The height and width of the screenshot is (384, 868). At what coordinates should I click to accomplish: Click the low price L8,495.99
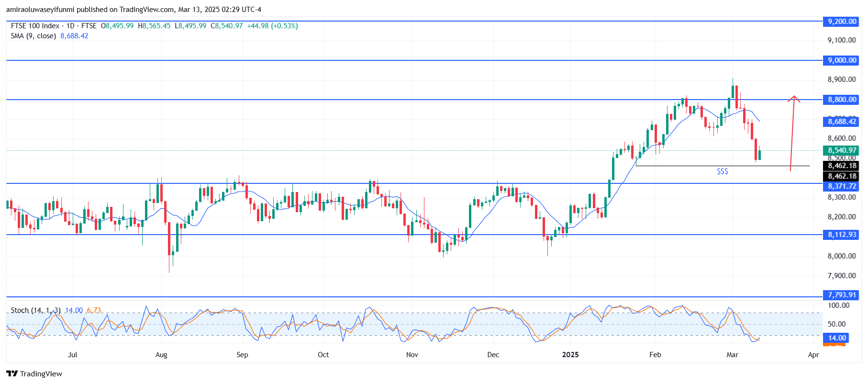(x=190, y=26)
